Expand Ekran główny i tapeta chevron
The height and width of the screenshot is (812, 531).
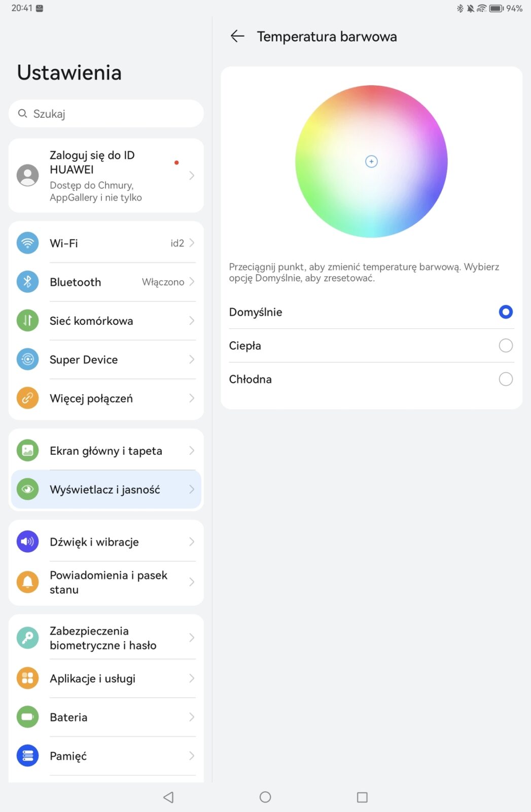tap(192, 451)
